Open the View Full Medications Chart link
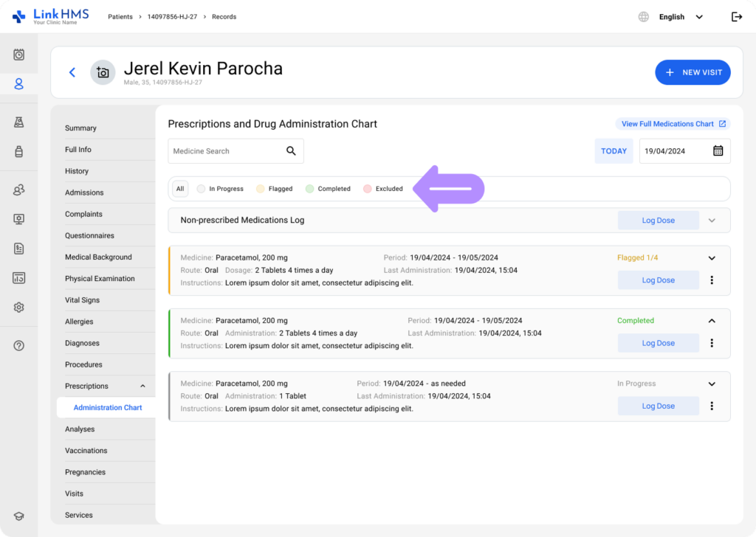Image resolution: width=756 pixels, height=537 pixels. (673, 124)
